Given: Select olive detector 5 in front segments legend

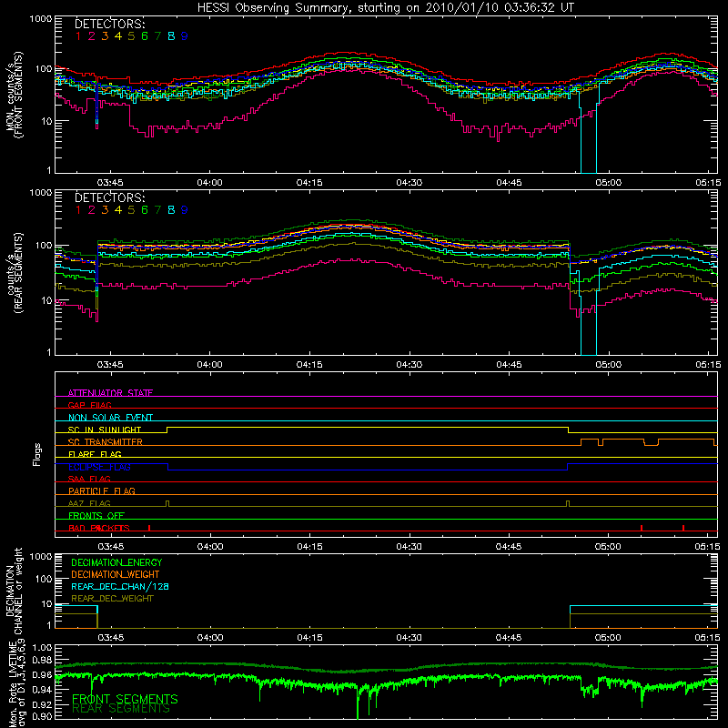Looking at the screenshot, I should (x=131, y=35).
